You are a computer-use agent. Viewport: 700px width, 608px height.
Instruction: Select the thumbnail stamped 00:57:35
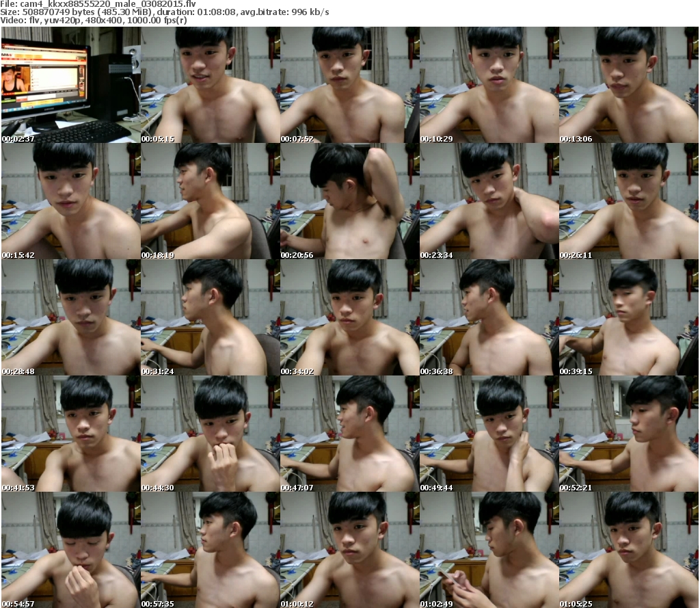[211, 550]
